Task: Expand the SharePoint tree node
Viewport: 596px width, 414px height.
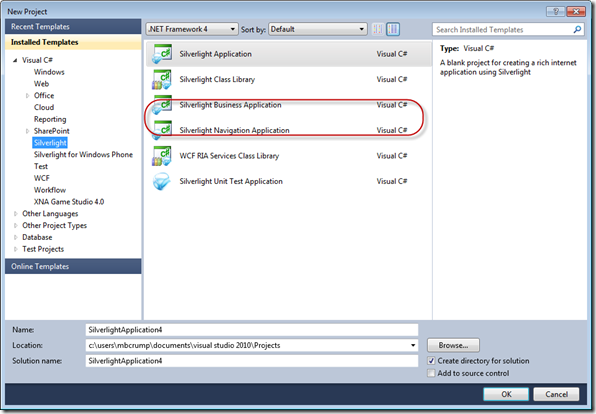Action: (x=27, y=131)
